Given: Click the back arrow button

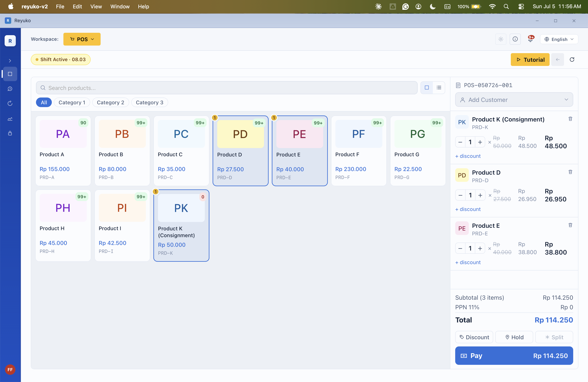Looking at the screenshot, I should coord(558,60).
